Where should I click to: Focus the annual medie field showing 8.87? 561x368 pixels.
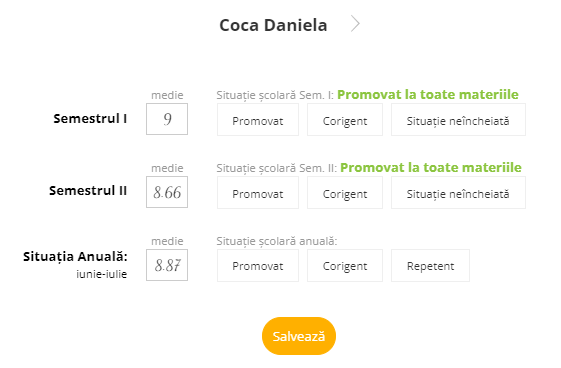[x=167, y=265]
